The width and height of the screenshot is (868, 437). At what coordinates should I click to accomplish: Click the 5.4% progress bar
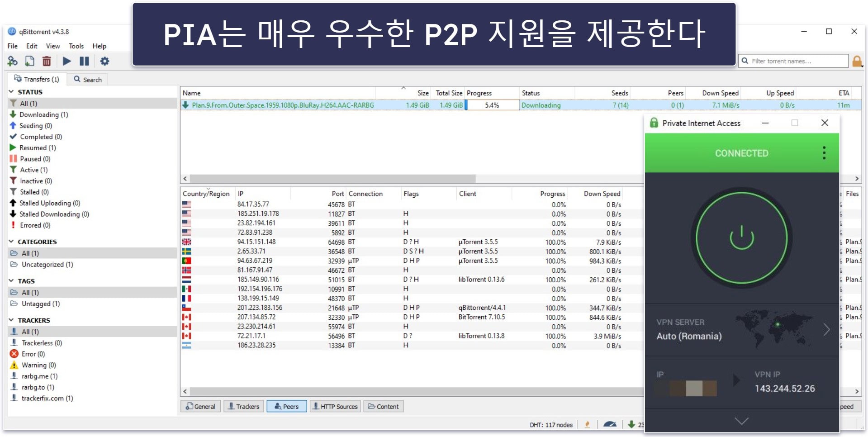tap(492, 105)
